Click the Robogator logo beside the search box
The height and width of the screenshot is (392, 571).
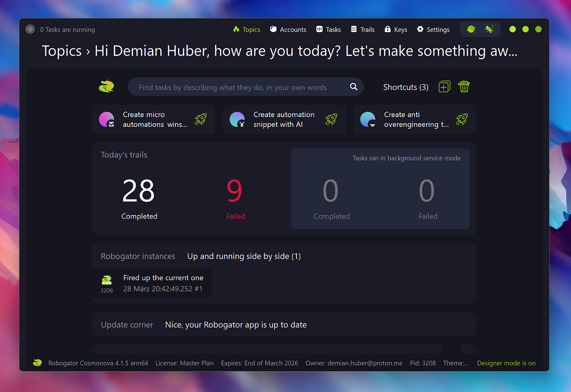(106, 86)
